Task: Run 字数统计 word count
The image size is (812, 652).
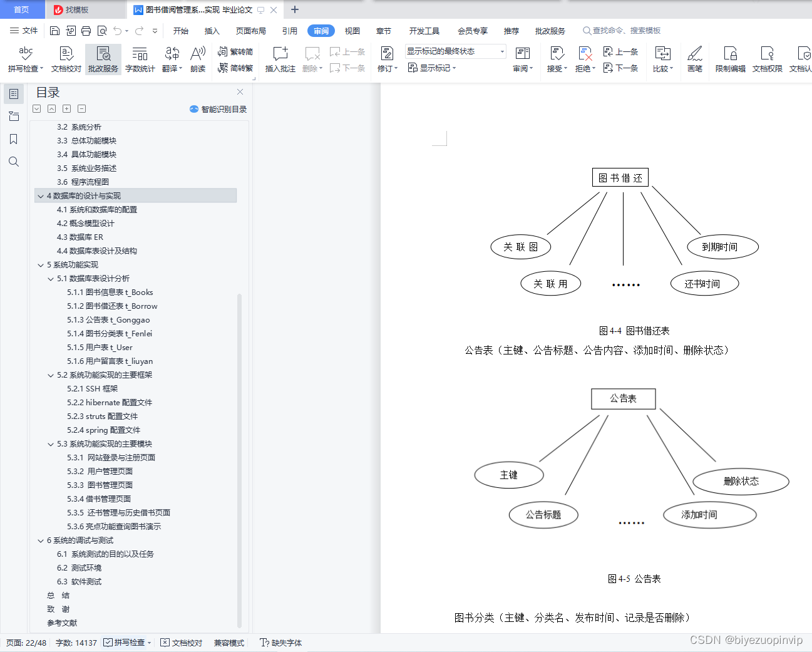Action: [140, 60]
